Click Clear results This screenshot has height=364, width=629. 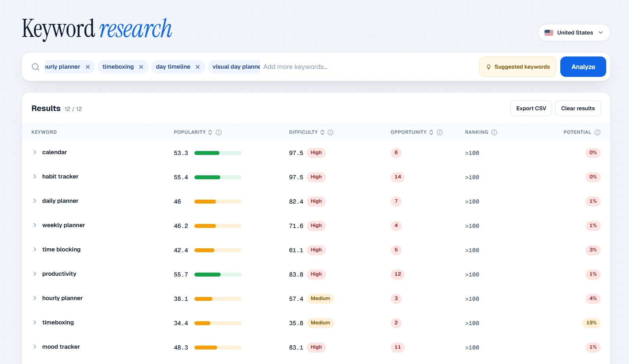coord(578,108)
